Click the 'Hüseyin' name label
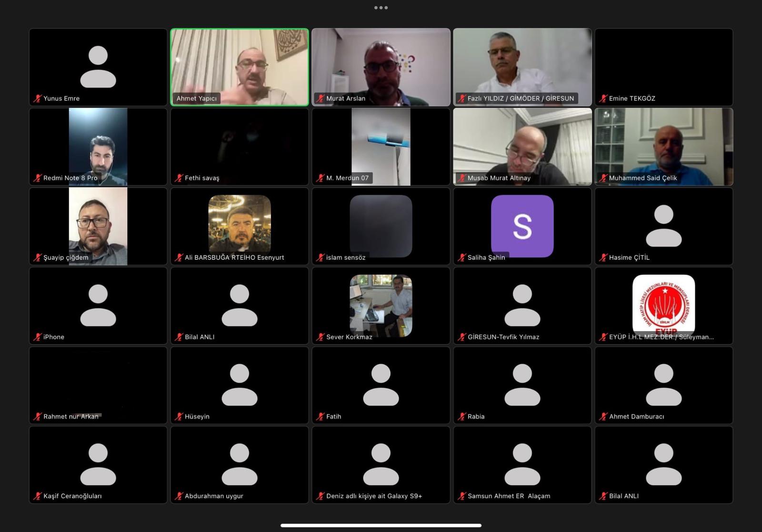Image resolution: width=762 pixels, height=532 pixels. (x=197, y=416)
